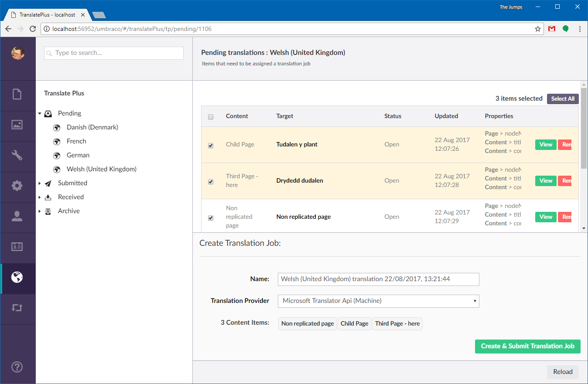Screen dimensions: 588x384
Task: Select the Members id-card icon
Action: (x=18, y=246)
